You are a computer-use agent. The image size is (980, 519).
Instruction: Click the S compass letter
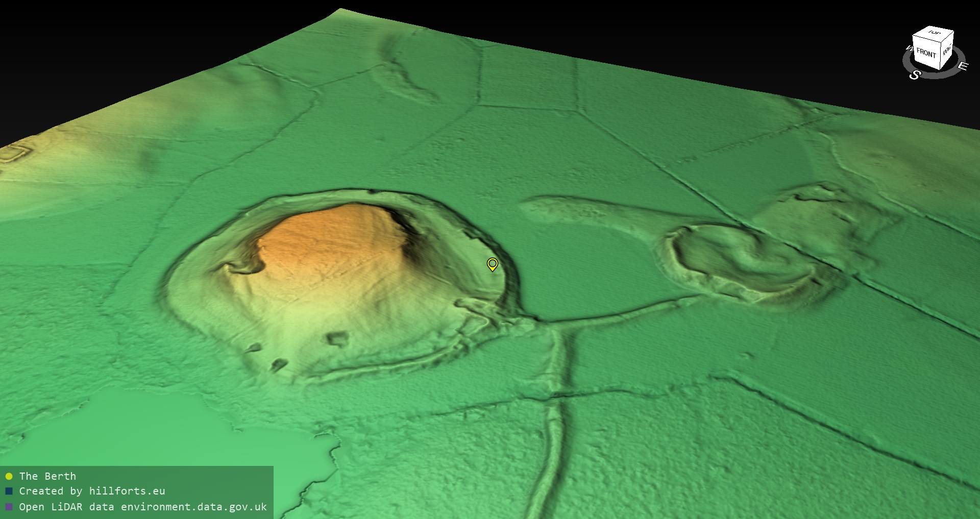click(x=915, y=75)
